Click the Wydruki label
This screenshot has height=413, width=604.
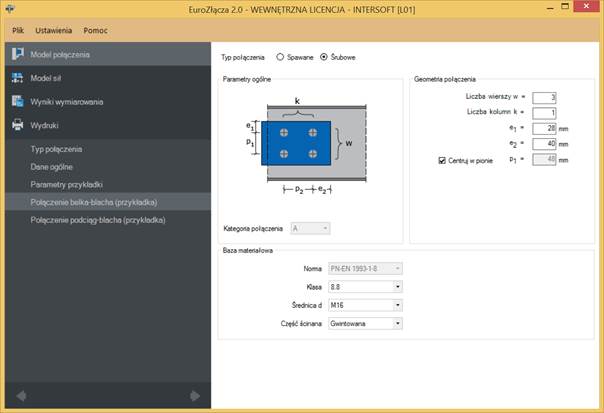(44, 125)
